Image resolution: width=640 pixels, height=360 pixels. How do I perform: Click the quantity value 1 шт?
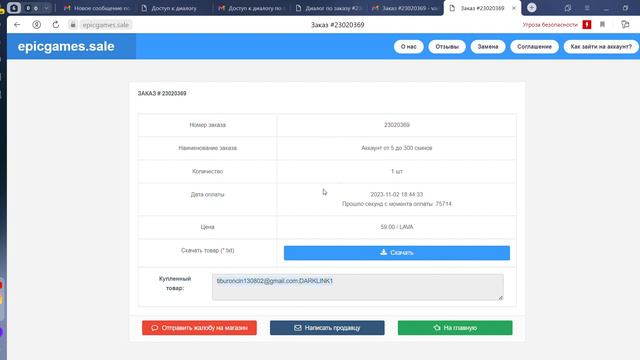397,171
